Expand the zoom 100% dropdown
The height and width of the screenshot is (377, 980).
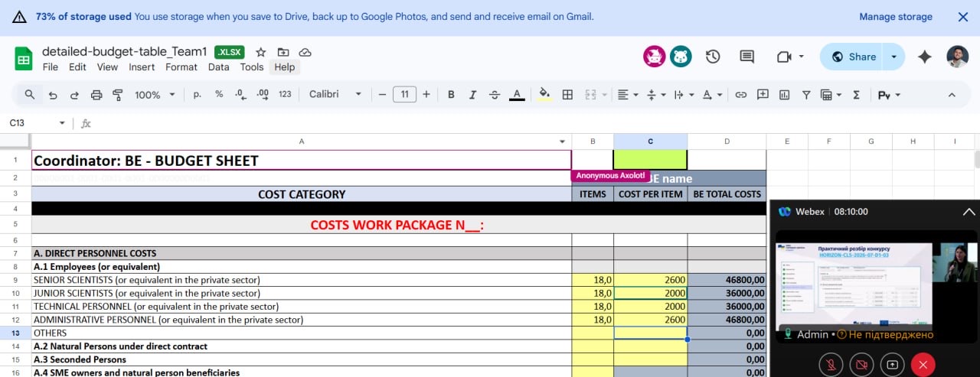coord(155,95)
